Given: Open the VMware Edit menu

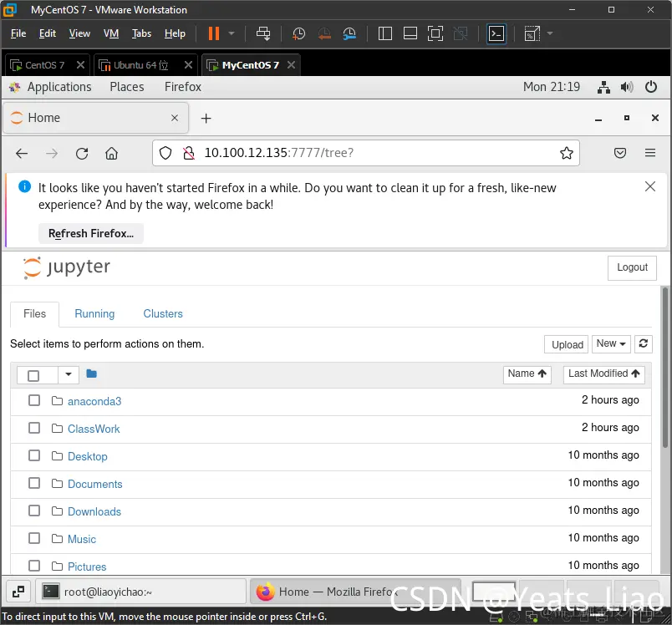Looking at the screenshot, I should pos(47,33).
